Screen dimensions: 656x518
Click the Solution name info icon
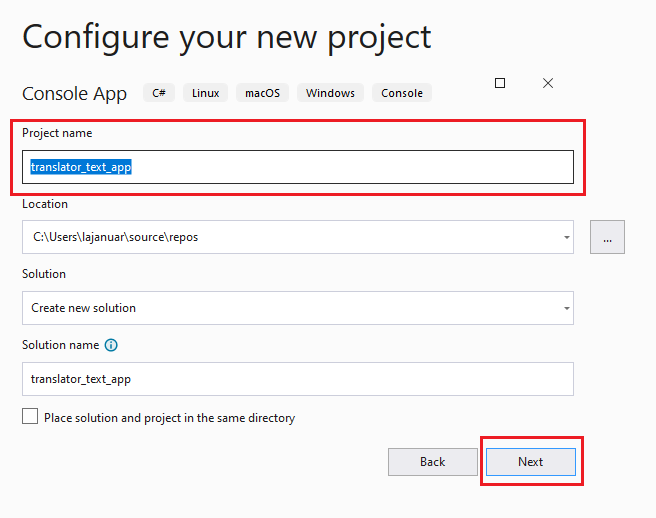click(111, 345)
